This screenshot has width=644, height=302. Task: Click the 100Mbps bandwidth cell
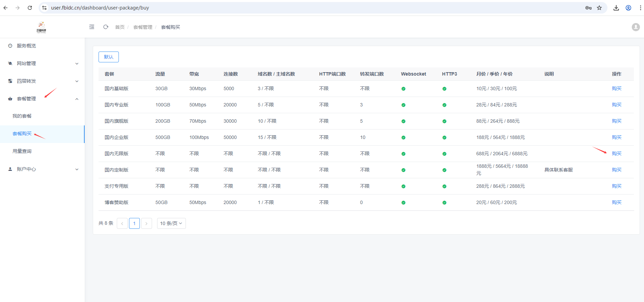199,137
